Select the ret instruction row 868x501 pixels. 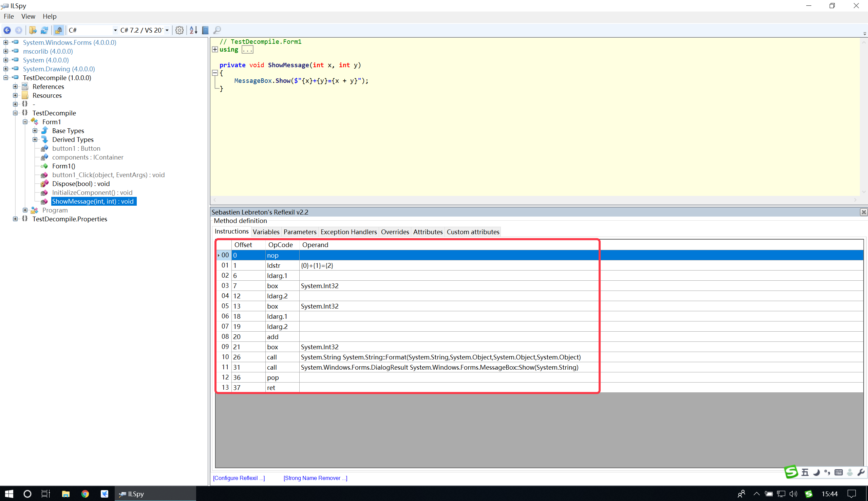pyautogui.click(x=539, y=387)
